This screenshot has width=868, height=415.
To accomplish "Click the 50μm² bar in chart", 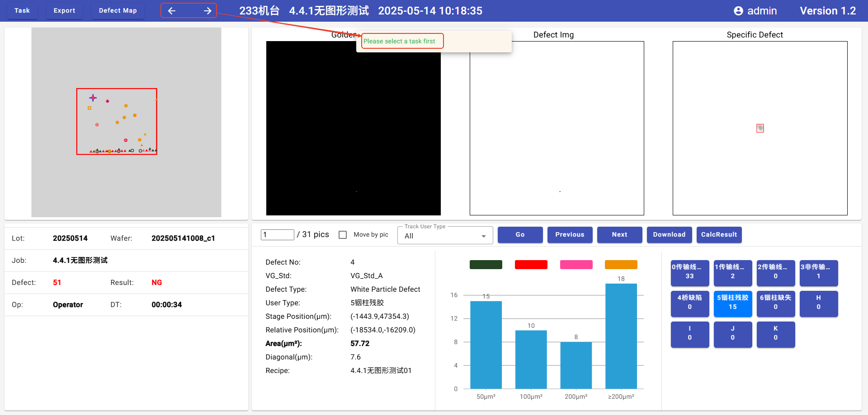I will point(486,345).
